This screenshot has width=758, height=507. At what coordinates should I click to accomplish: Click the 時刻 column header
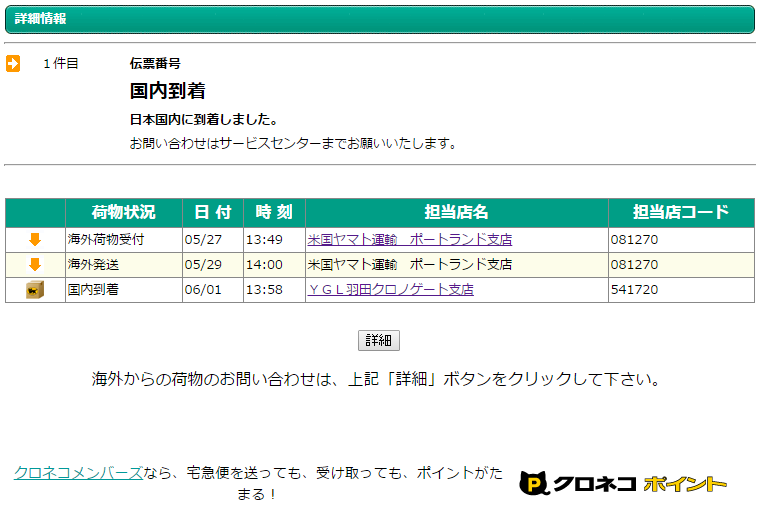[273, 212]
